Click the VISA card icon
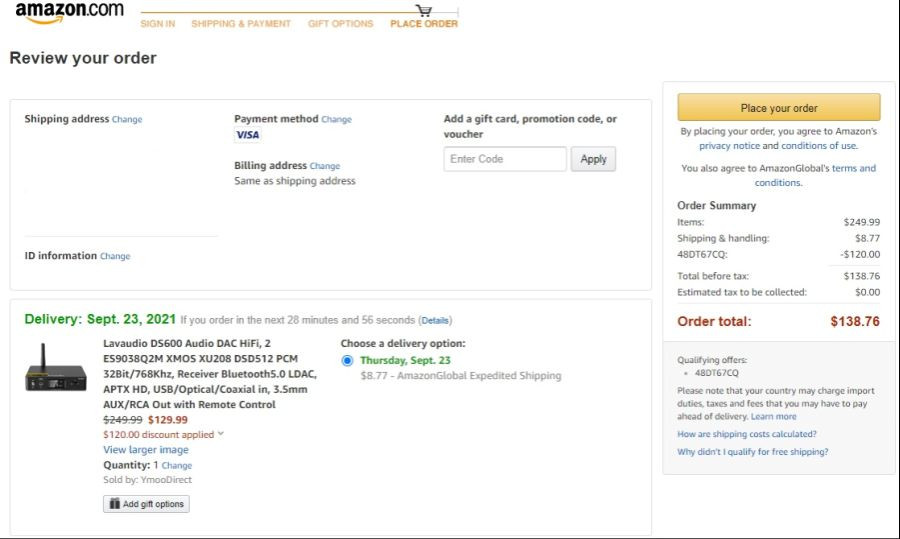Viewport: 900px width, 539px height. 248,135
